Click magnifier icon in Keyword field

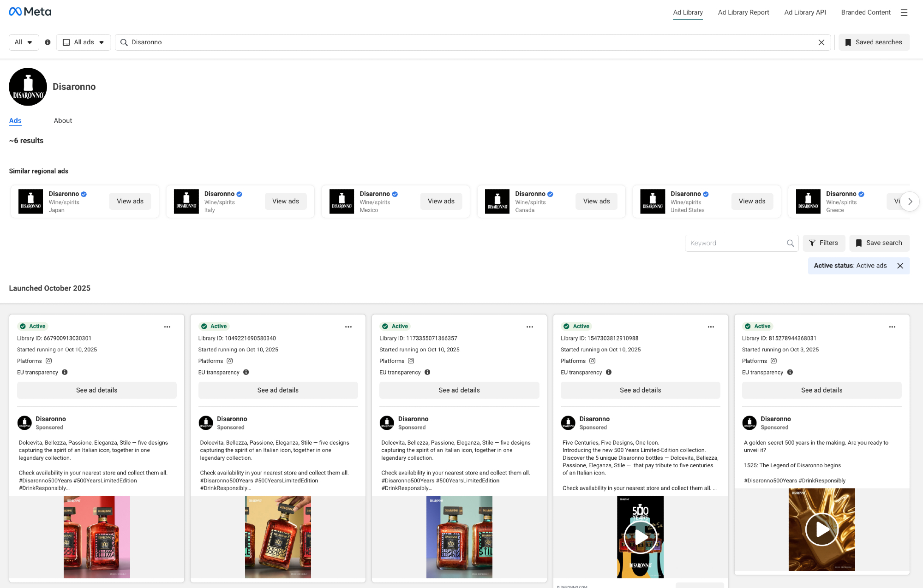(790, 244)
